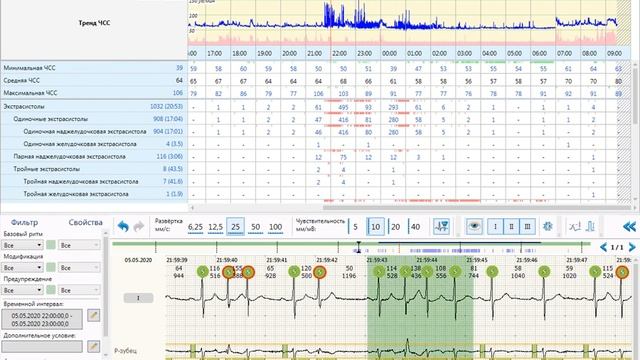Click the waveform graph icon after the gear
This screenshot has height=360, width=640.
tap(575, 227)
